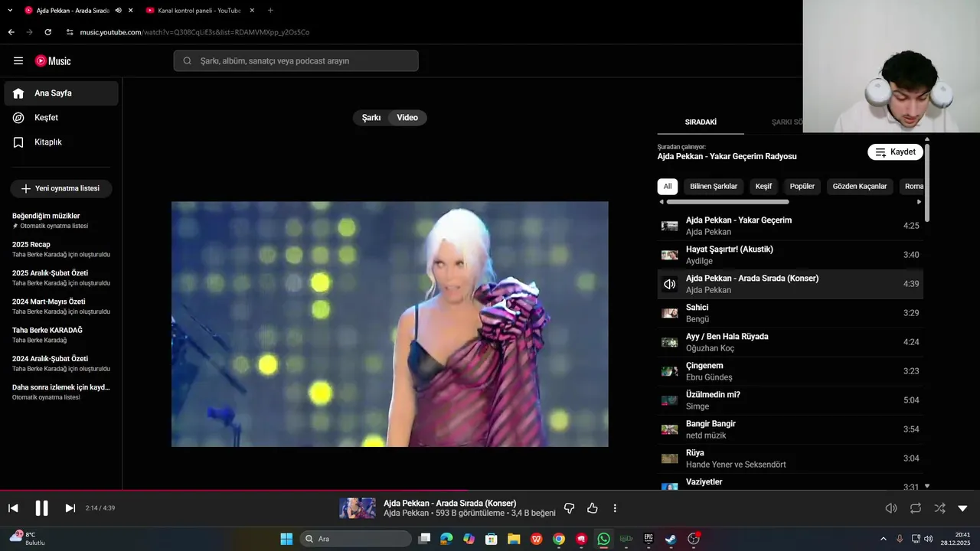Viewport: 980px width, 551px height.
Task: Play Ayy / Ben Hala Rüyada from queue
Action: (x=790, y=342)
